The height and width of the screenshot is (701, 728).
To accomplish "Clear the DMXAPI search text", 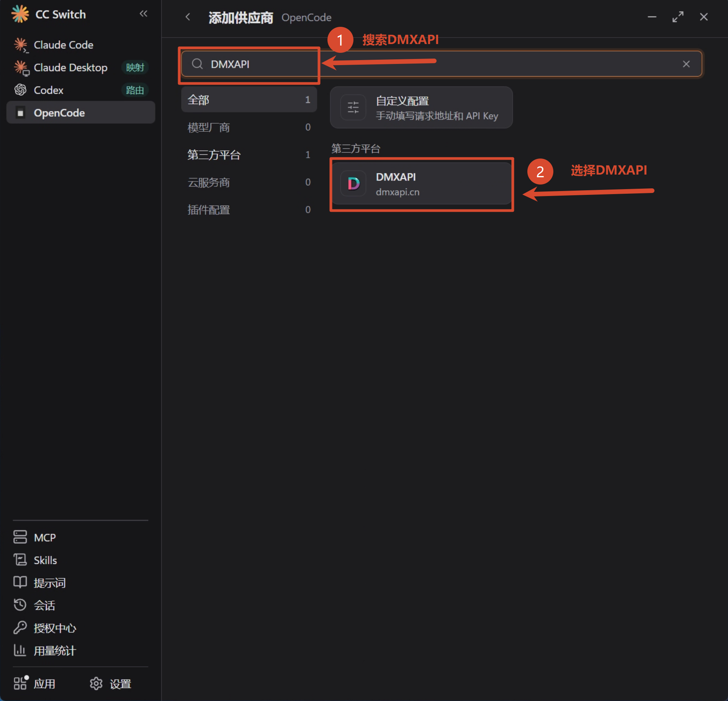I will 686,64.
